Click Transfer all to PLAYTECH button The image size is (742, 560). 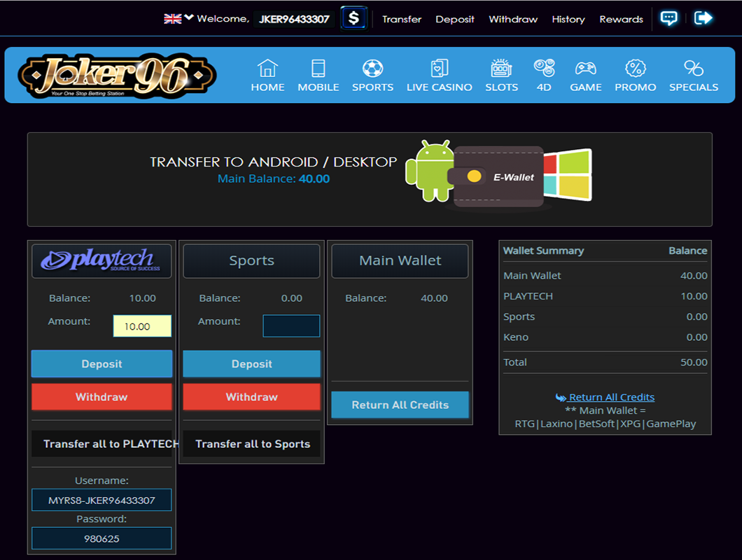(102, 444)
